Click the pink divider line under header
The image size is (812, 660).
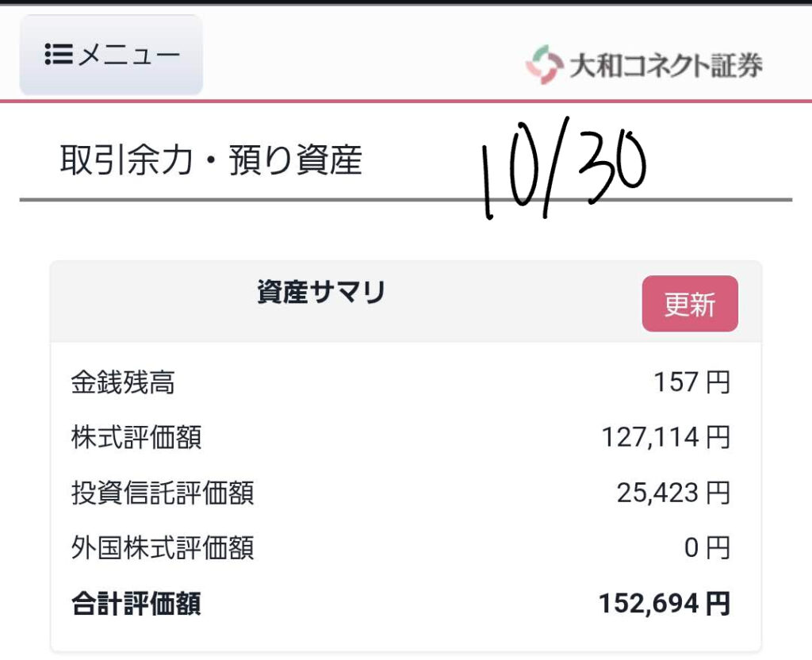[x=406, y=102]
